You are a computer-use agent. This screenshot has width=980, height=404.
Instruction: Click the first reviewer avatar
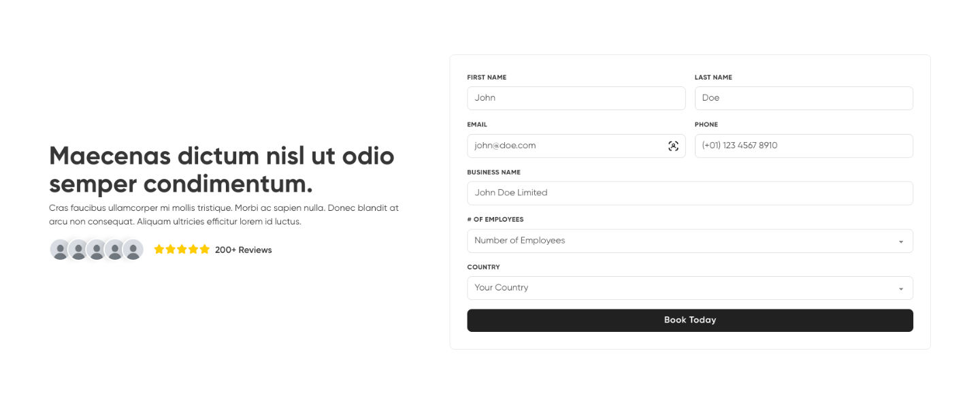point(60,250)
